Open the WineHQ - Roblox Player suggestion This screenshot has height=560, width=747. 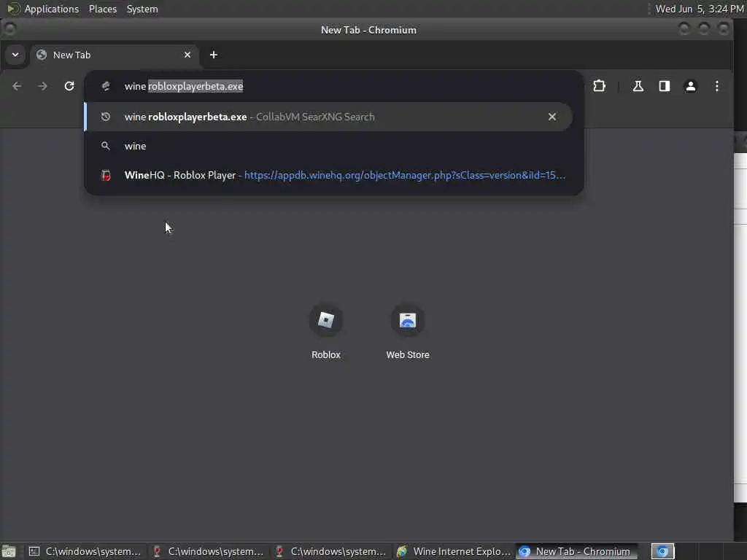[328, 175]
